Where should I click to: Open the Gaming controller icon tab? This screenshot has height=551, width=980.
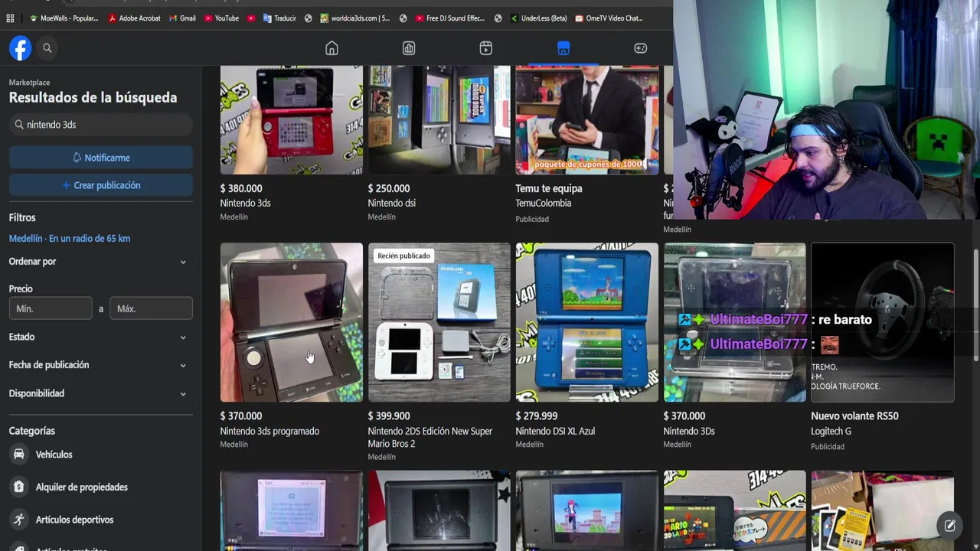(x=641, y=48)
